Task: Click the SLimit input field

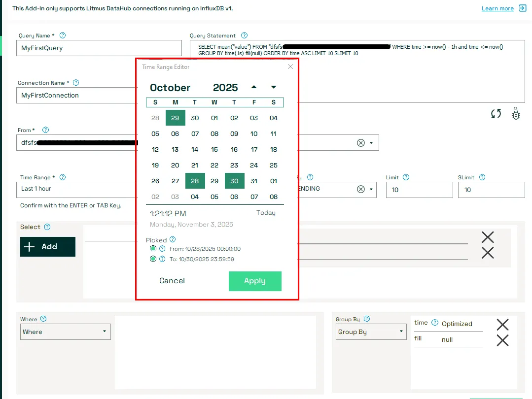Action: 491,190
